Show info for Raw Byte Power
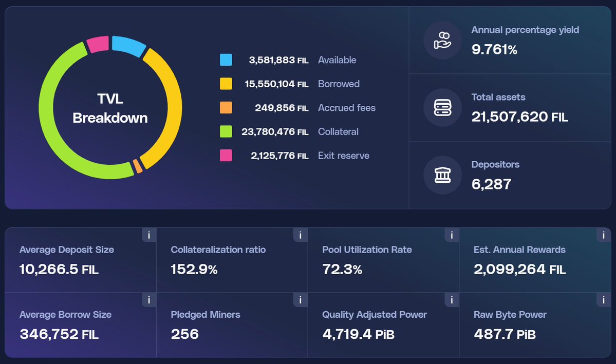The width and height of the screenshot is (616, 364). click(x=603, y=300)
